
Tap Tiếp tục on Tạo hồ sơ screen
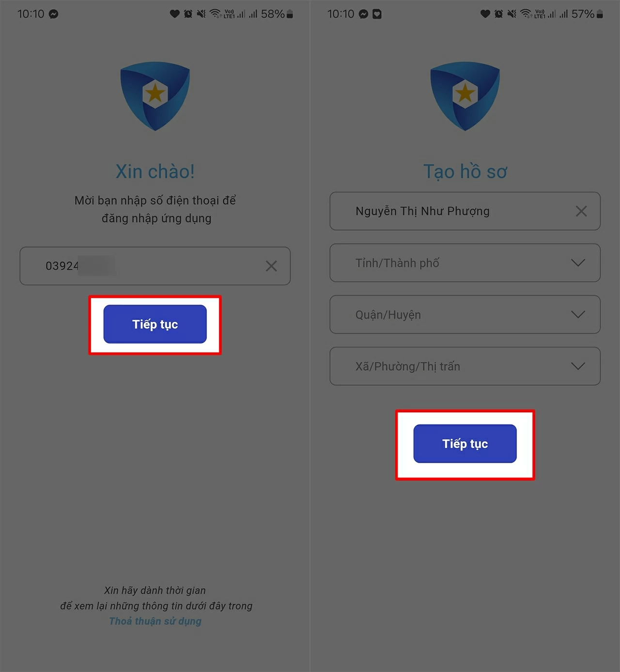(465, 444)
